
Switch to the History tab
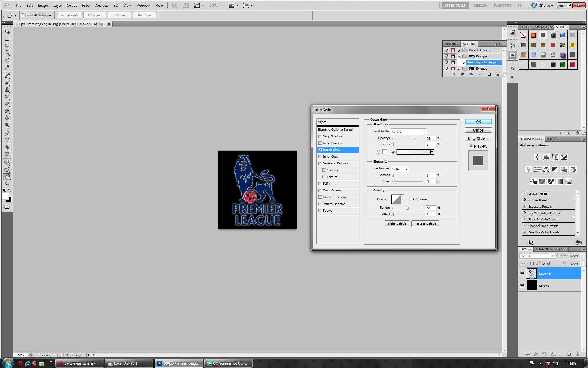tap(451, 44)
